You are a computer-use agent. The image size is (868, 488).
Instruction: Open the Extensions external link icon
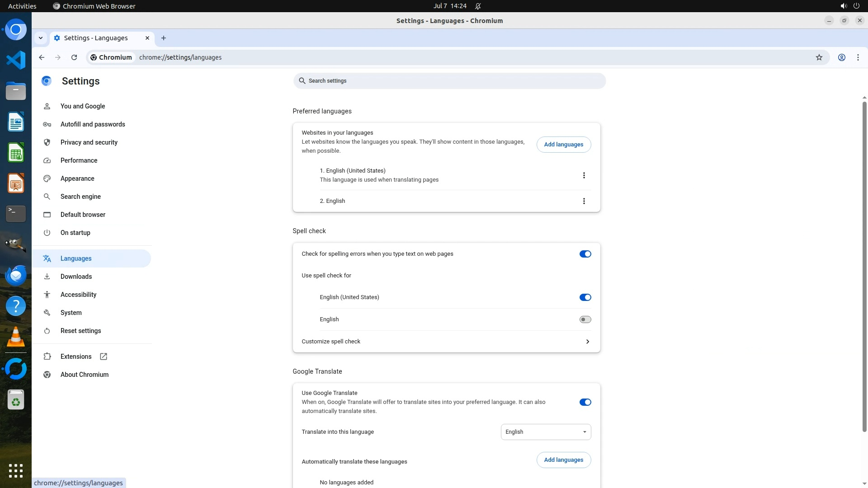[104, 357]
